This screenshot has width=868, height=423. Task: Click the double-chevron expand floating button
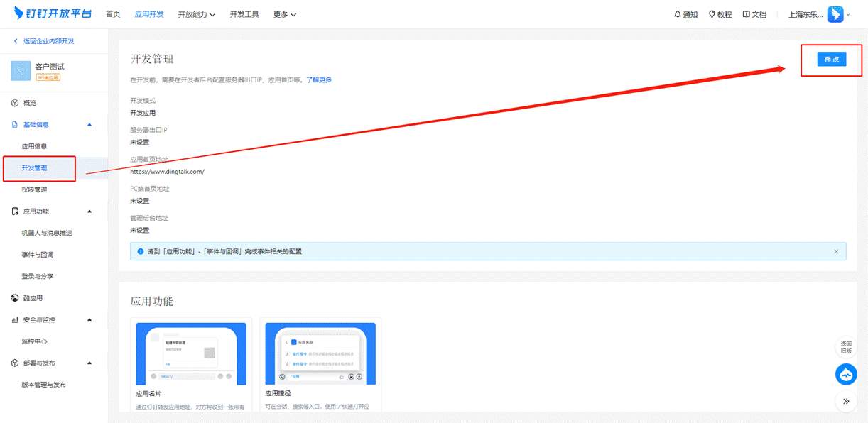846,401
